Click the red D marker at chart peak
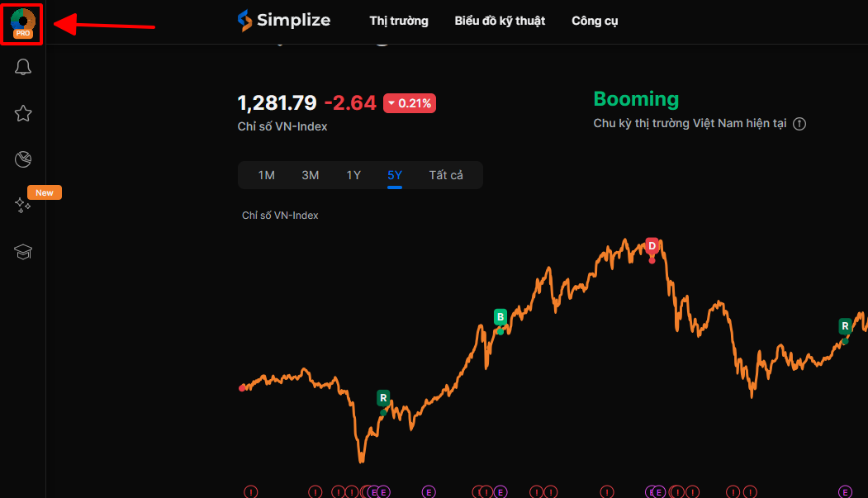 (x=652, y=246)
